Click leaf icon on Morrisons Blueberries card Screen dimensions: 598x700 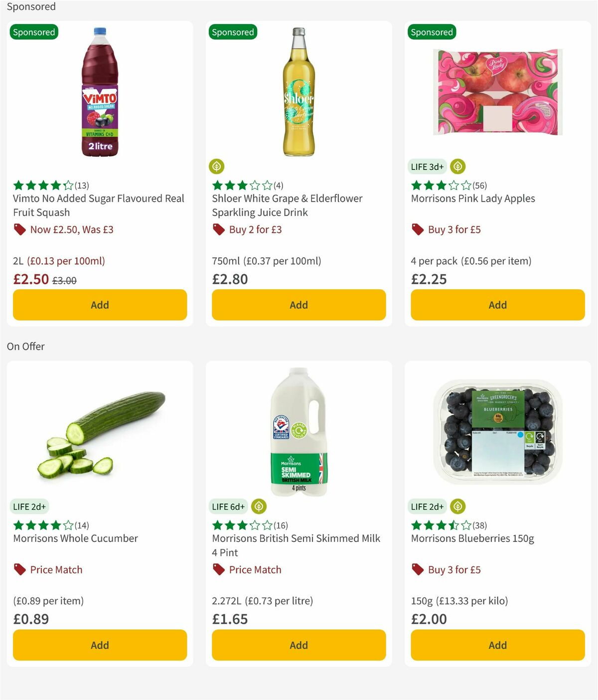(457, 507)
